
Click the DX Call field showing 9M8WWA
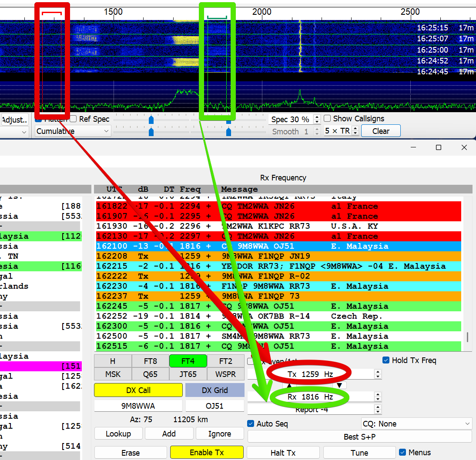(138, 406)
